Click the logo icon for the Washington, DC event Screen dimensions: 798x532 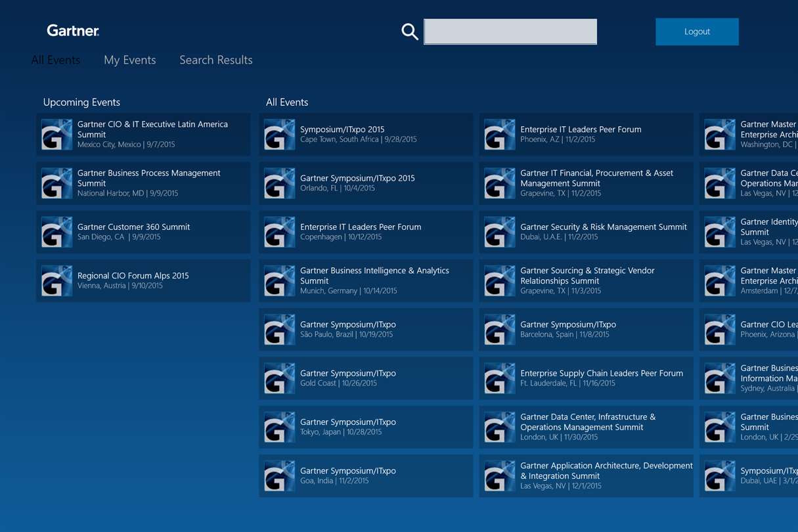click(x=720, y=135)
